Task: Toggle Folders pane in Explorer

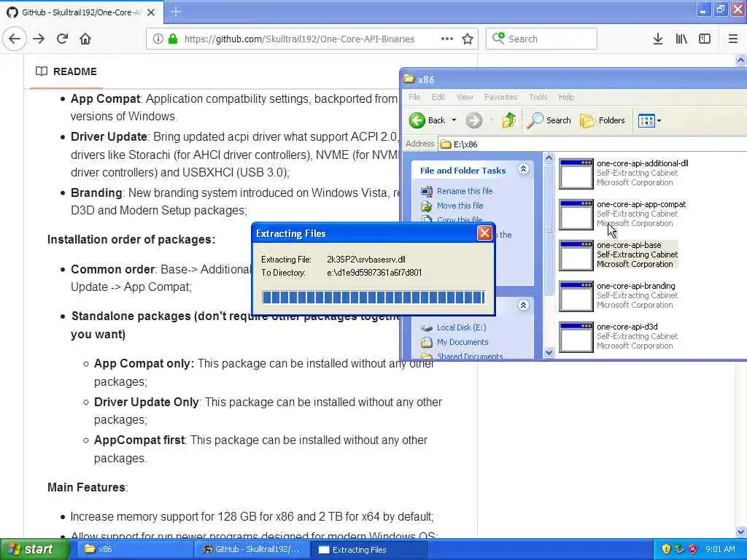Action: pyautogui.click(x=603, y=120)
